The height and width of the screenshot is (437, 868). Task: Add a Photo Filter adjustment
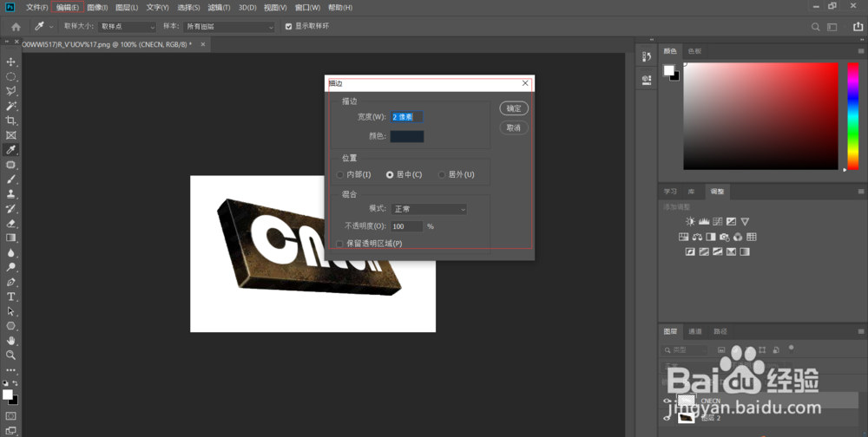[725, 237]
